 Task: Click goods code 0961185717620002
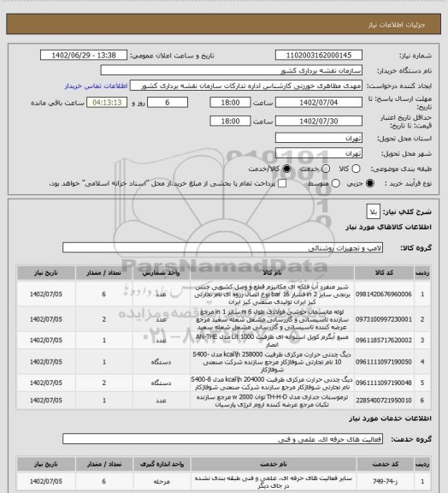click(384, 340)
